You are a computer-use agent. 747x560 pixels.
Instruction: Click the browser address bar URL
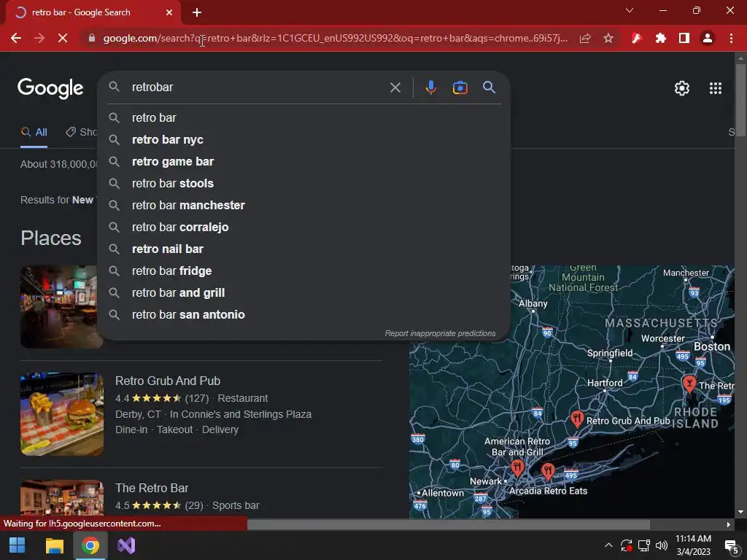tap(335, 38)
